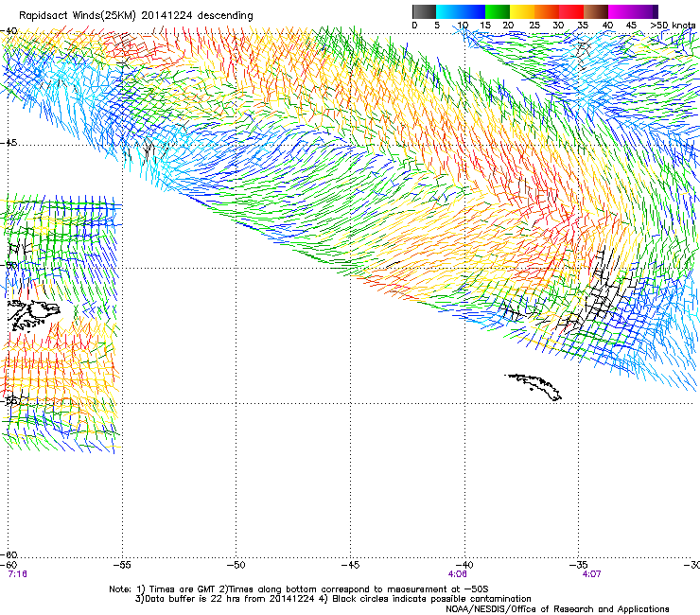
Task: Click the Falkland Islands coastline outline
Action: [x=33, y=315]
